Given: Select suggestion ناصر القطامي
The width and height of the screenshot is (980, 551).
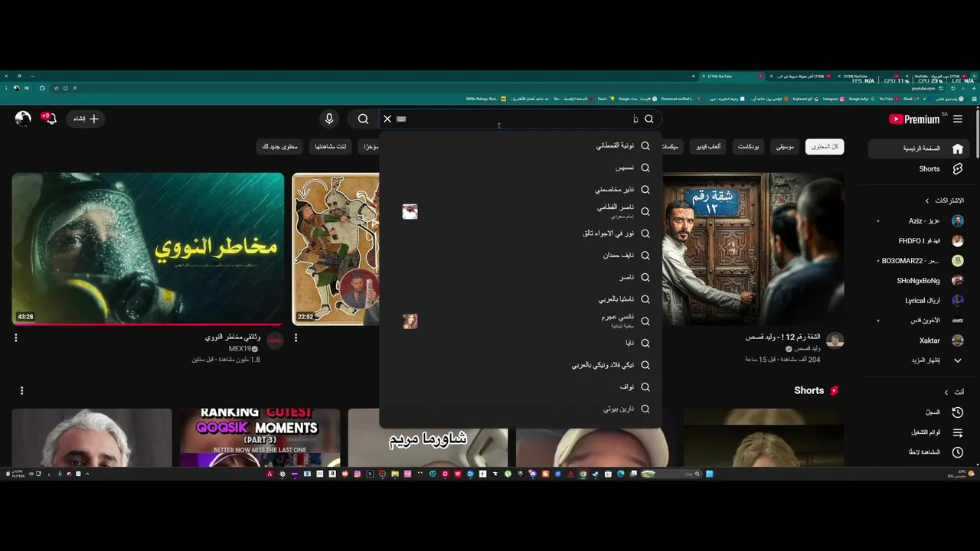Looking at the screenshot, I should tap(521, 211).
